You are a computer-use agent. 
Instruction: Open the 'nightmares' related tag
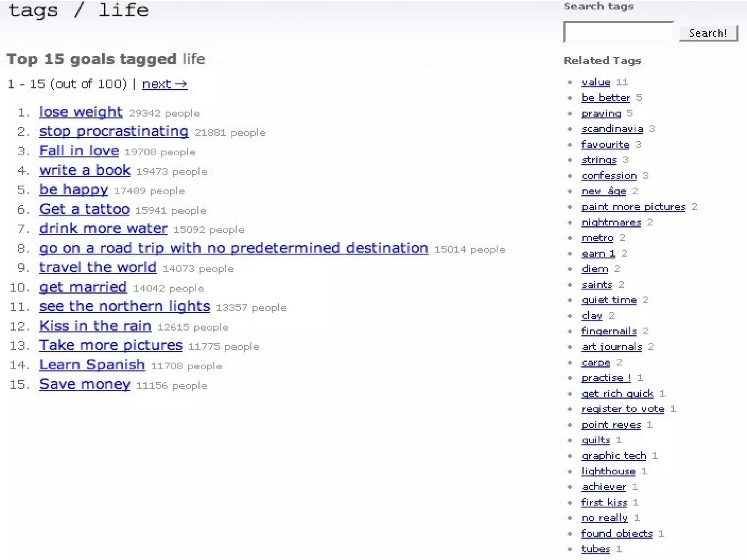[x=611, y=222]
